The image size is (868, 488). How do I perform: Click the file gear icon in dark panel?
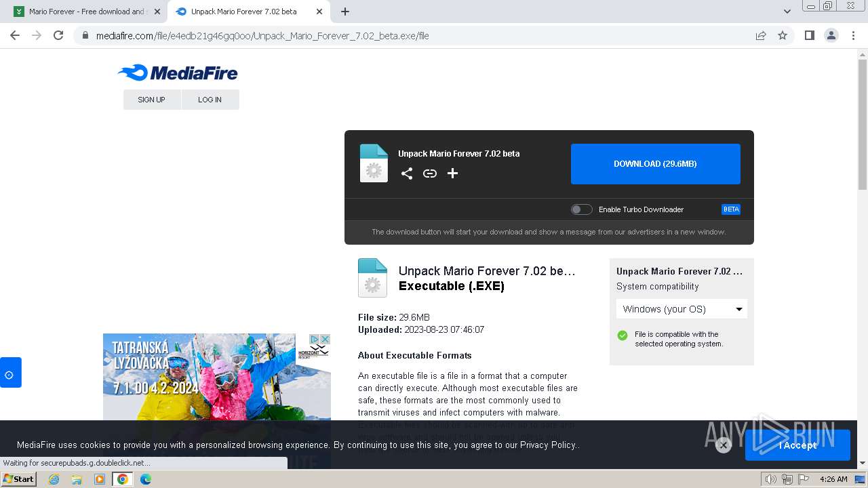374,163
